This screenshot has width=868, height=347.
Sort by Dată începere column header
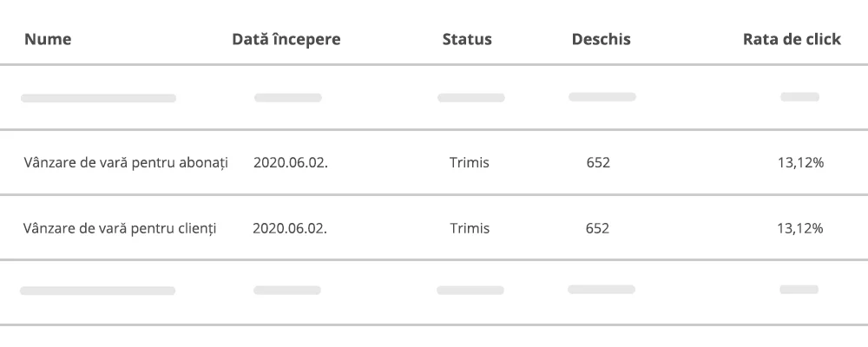click(286, 39)
